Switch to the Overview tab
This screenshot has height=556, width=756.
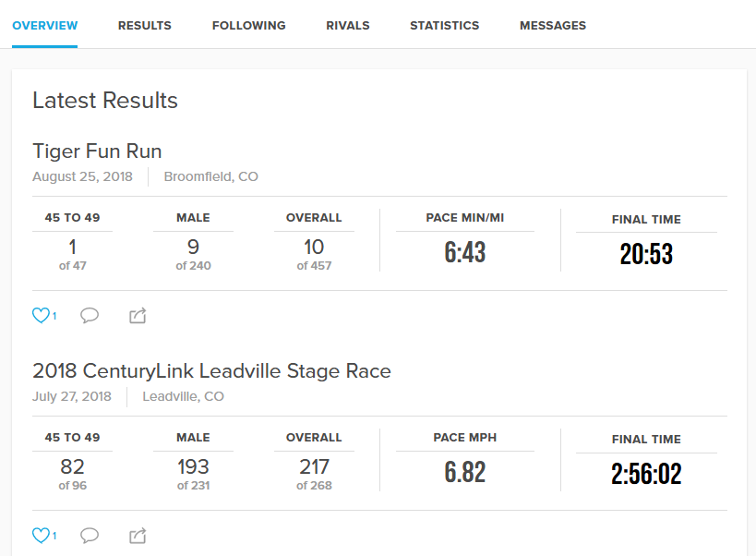pos(45,26)
